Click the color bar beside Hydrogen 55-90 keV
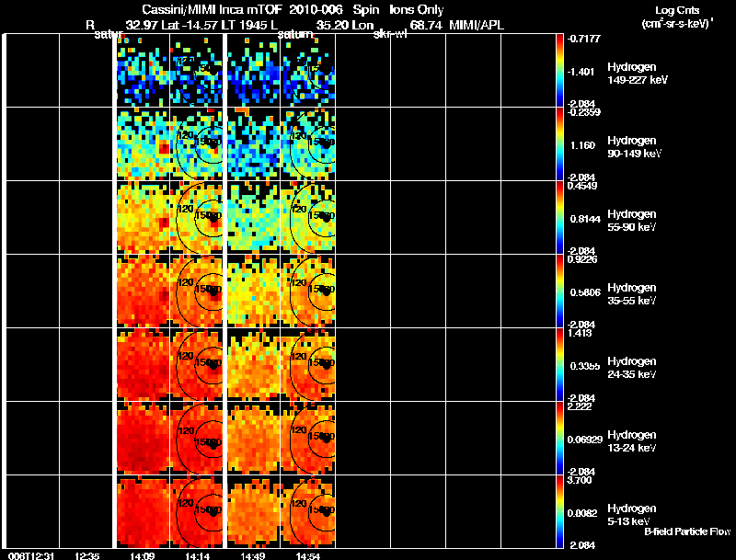The image size is (736, 560). 559,218
